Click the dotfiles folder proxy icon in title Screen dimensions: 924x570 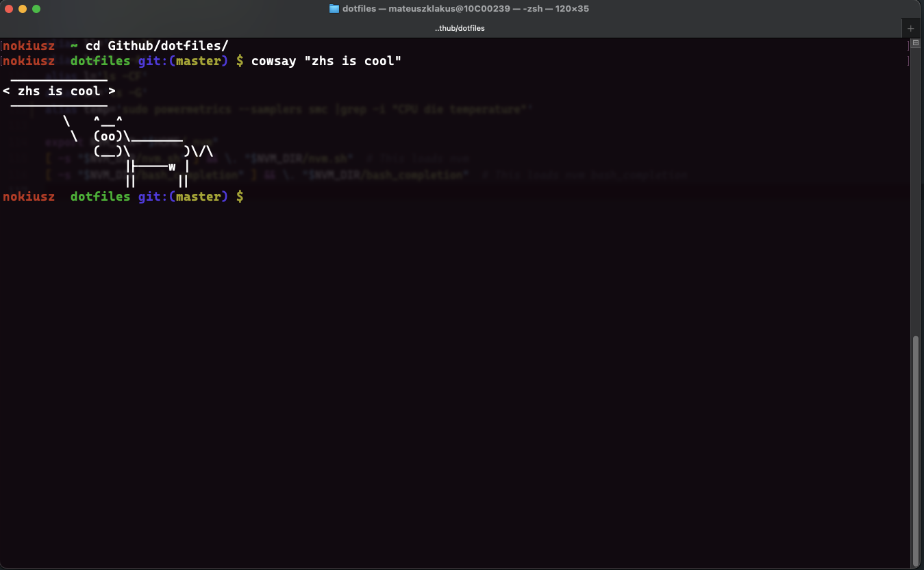[x=334, y=9]
